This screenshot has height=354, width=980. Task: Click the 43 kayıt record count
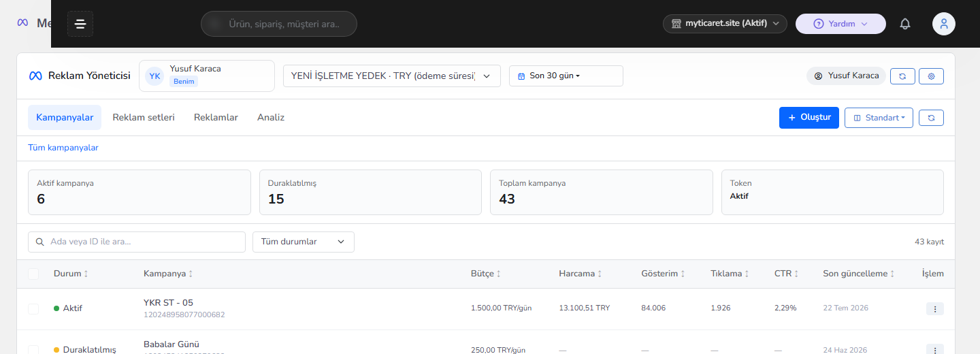[930, 242]
